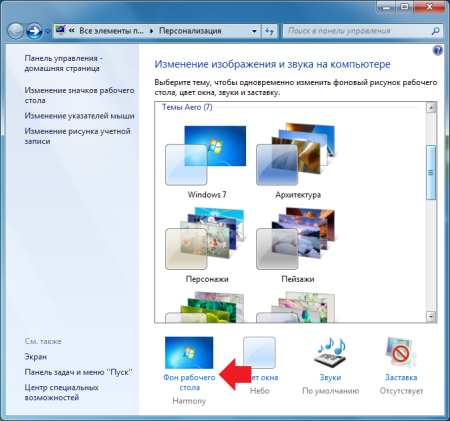Open the Desktop Background (Фон рабочего стола) icon

189,353
